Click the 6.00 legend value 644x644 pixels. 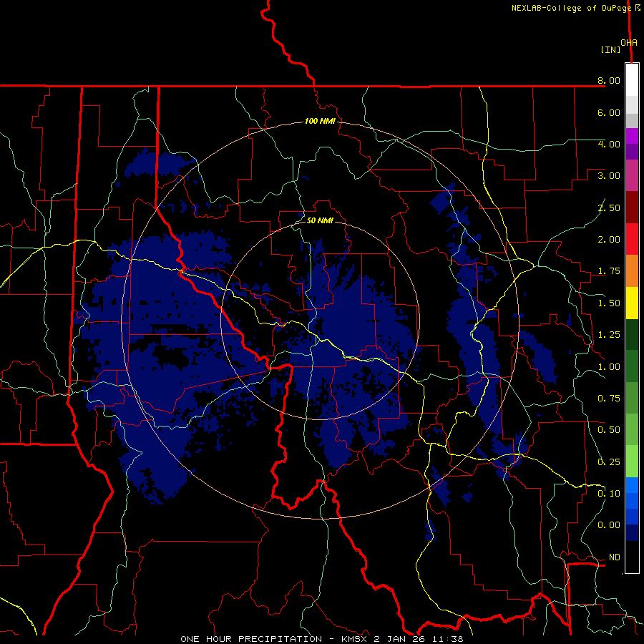[609, 112]
